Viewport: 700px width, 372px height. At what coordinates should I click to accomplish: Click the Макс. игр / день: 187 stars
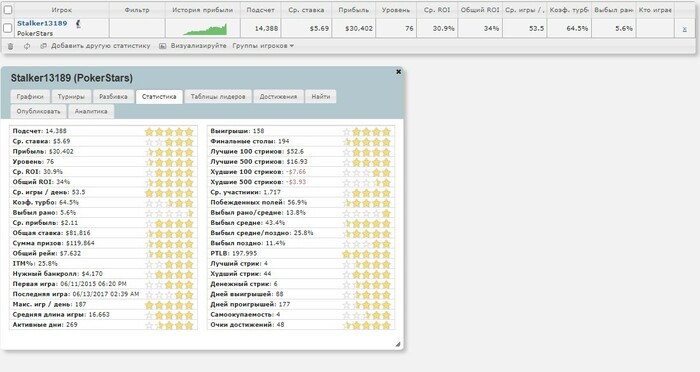[x=169, y=305]
